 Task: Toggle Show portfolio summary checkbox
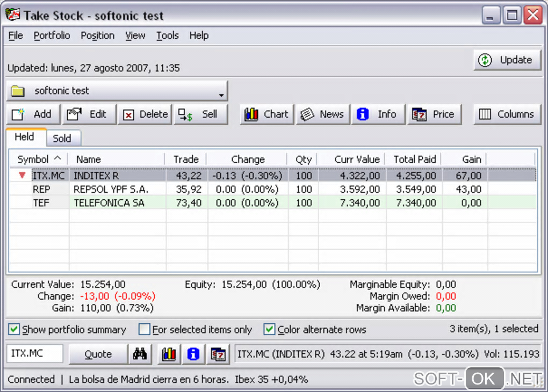click(x=14, y=329)
